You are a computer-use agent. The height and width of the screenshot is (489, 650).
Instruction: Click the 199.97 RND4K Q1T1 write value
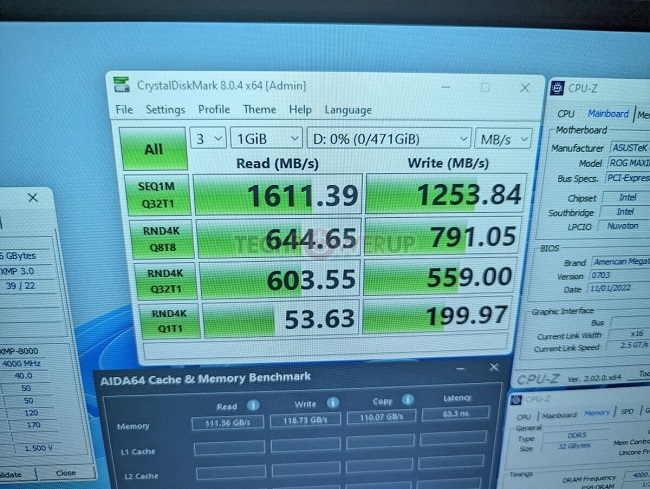click(437, 316)
